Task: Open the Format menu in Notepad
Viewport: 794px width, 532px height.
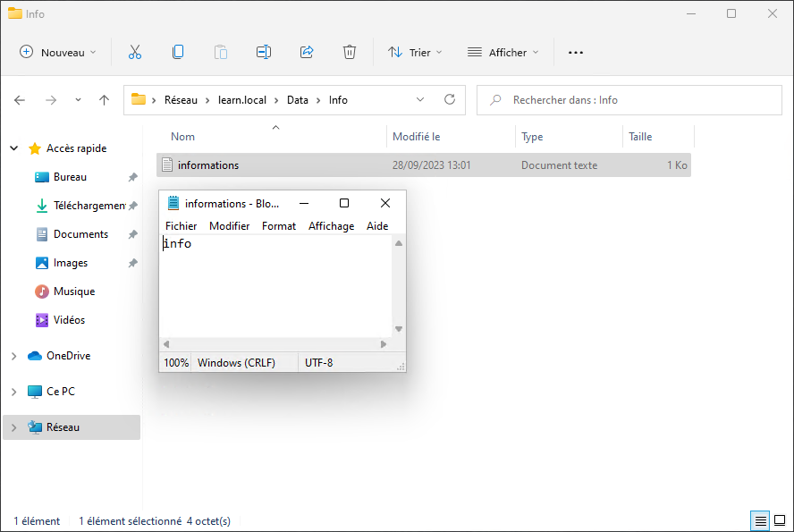Action: pyautogui.click(x=279, y=225)
